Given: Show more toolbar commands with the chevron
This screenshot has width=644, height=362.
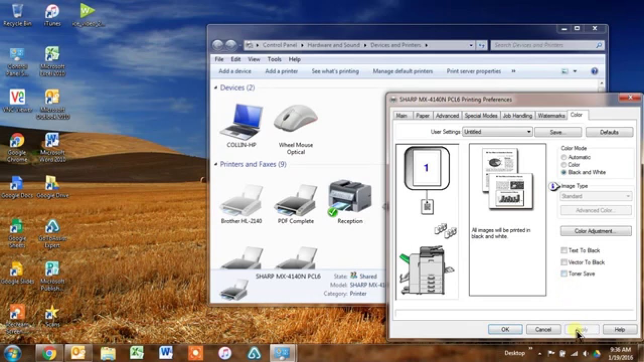Looking at the screenshot, I should pos(514,71).
